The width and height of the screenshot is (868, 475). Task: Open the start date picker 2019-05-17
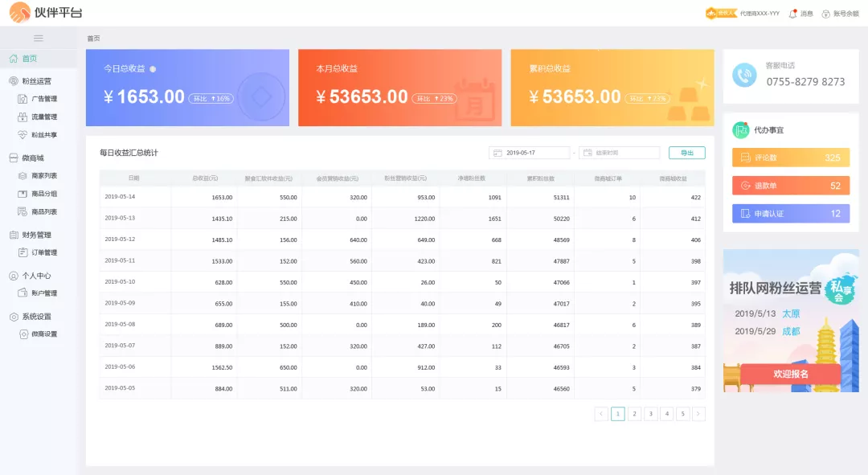[x=529, y=153]
